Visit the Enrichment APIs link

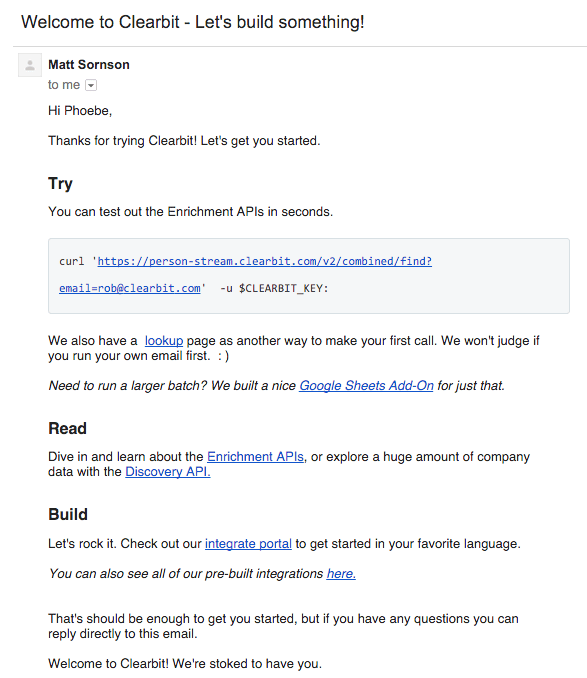click(255, 457)
